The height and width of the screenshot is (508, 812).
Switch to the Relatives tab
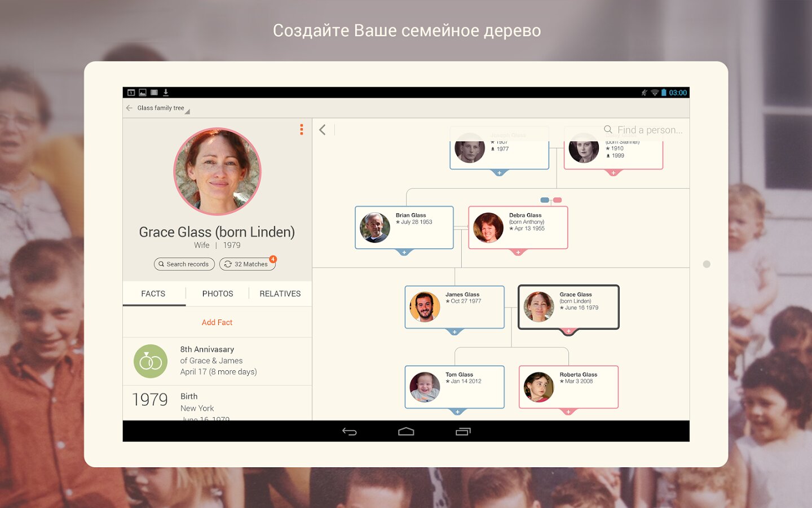(280, 294)
